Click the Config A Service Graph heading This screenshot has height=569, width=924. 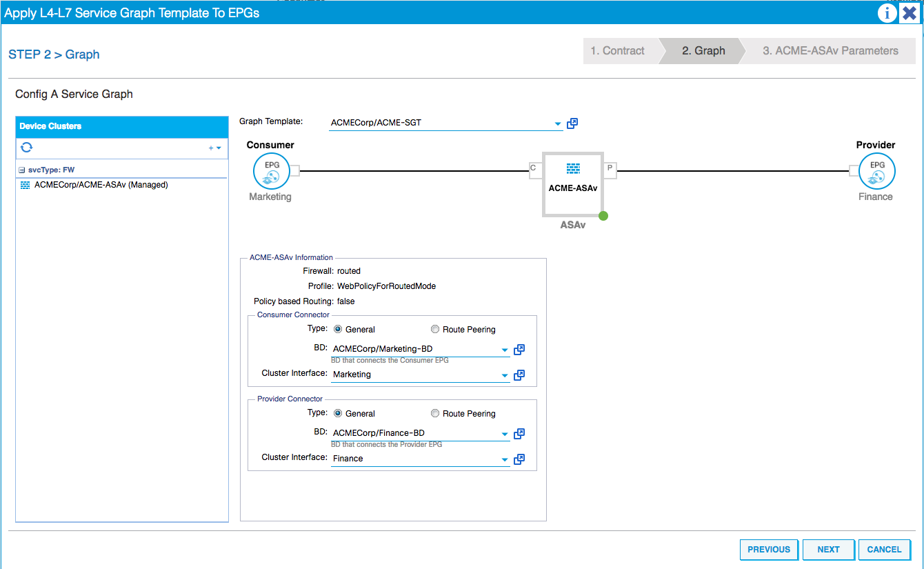(x=74, y=94)
